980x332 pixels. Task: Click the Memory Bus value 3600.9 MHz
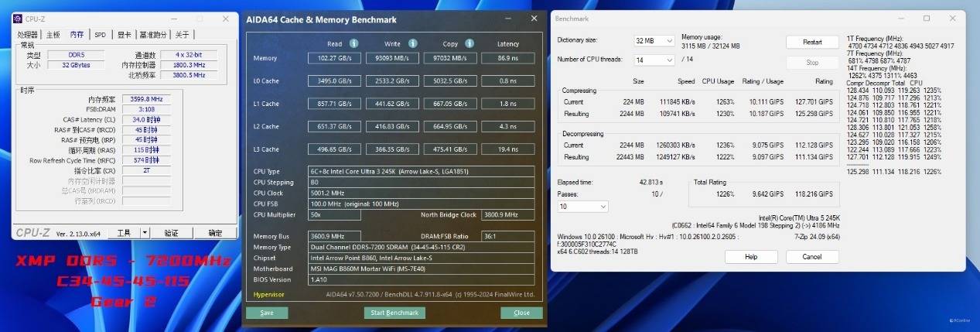(334, 236)
